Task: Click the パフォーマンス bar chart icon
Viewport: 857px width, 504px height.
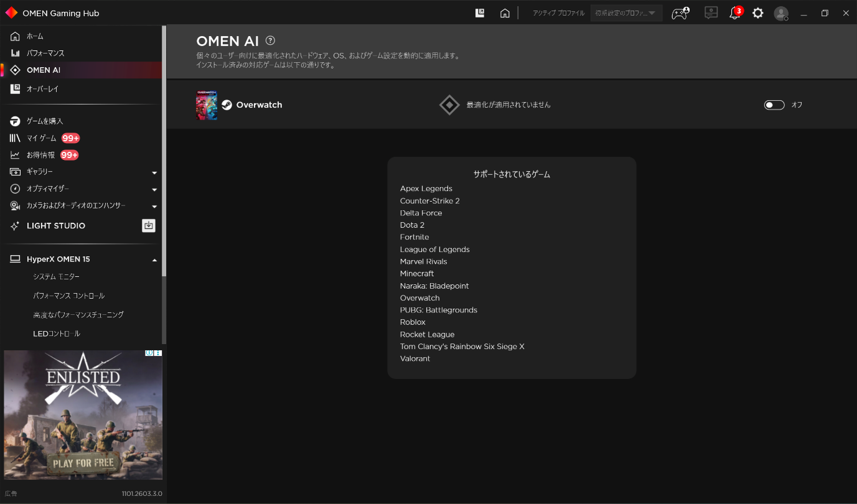Action: click(15, 53)
